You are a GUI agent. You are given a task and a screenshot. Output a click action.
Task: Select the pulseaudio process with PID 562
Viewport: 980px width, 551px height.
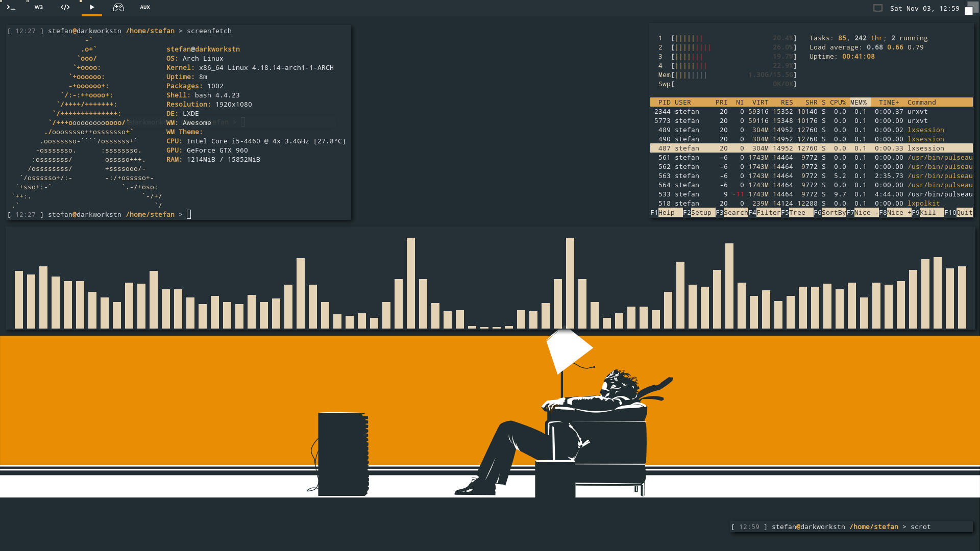click(x=812, y=167)
